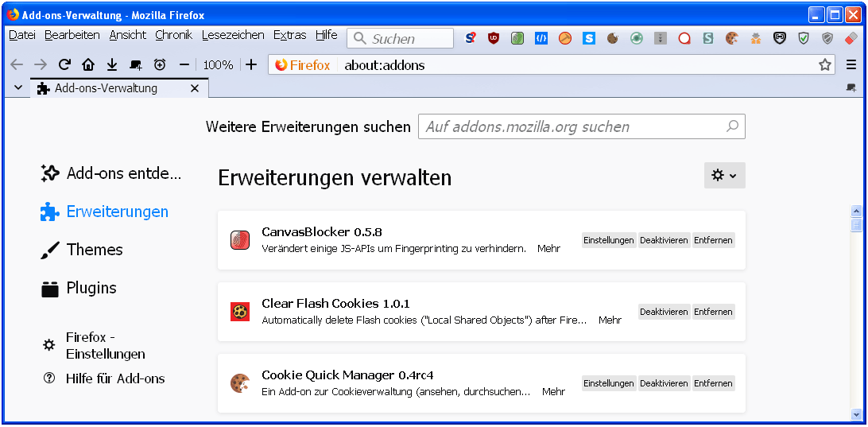Click the grey down-arrows extension icon

click(661, 38)
